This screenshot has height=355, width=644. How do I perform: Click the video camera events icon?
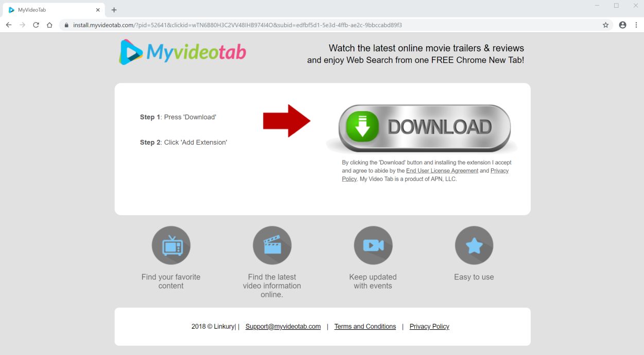[x=373, y=245]
